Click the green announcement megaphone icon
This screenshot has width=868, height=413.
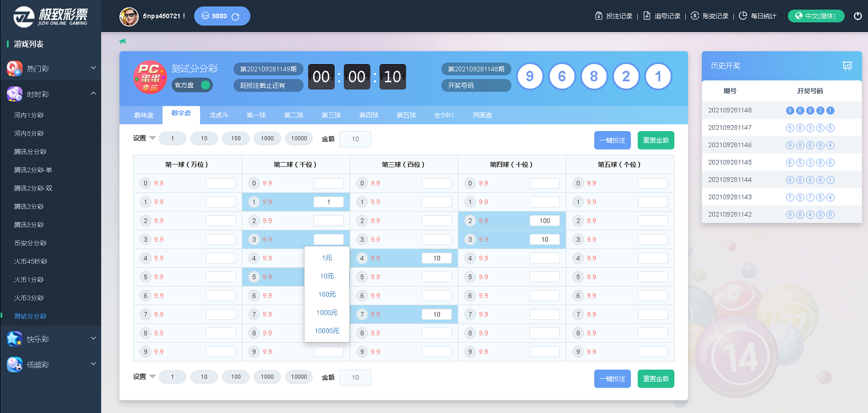pos(123,41)
